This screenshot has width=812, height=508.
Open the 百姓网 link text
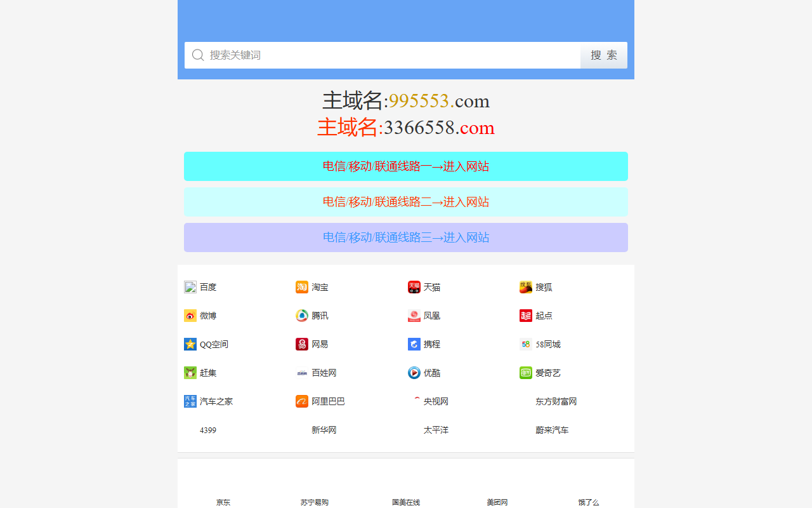(324, 373)
